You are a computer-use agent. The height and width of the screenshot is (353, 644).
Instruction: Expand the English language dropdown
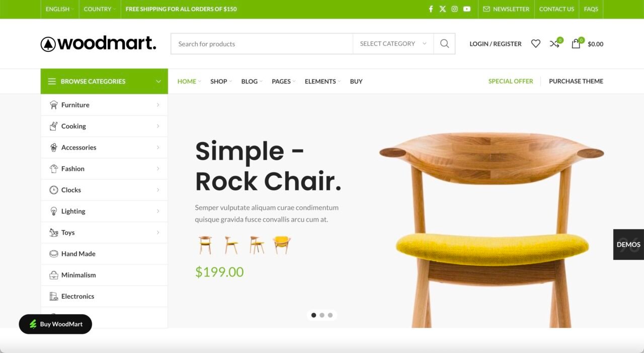(x=59, y=9)
